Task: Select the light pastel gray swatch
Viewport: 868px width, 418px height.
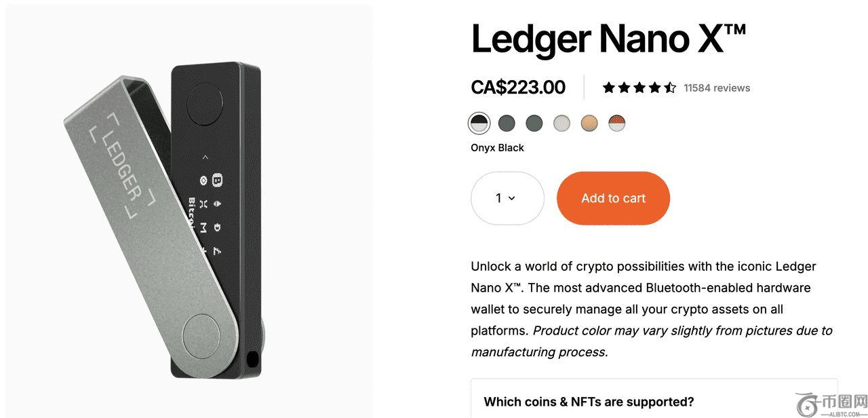Action: click(x=561, y=123)
